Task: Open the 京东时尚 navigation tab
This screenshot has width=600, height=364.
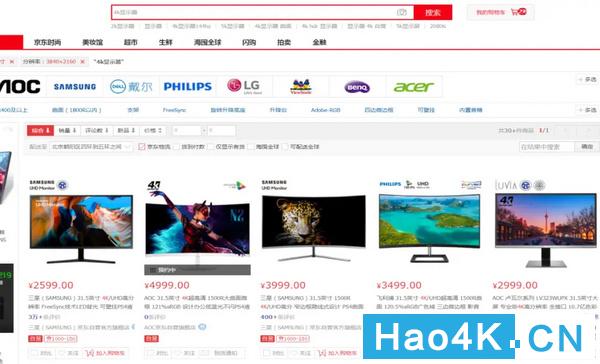Action: click(47, 42)
